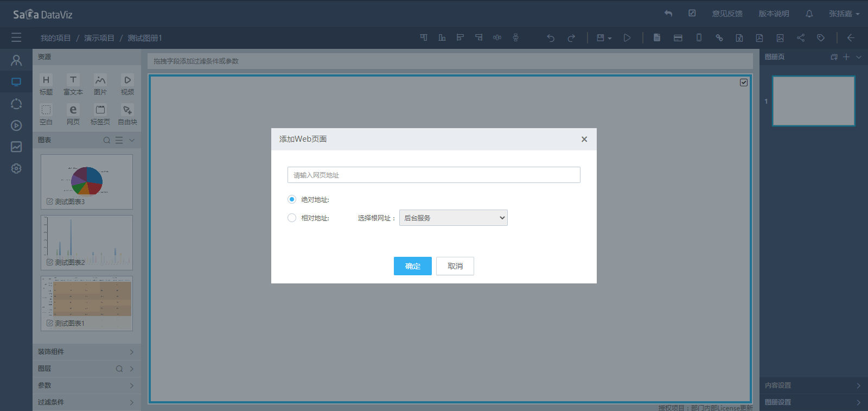
Task: Click the share icon in toolbar
Action: 801,38
